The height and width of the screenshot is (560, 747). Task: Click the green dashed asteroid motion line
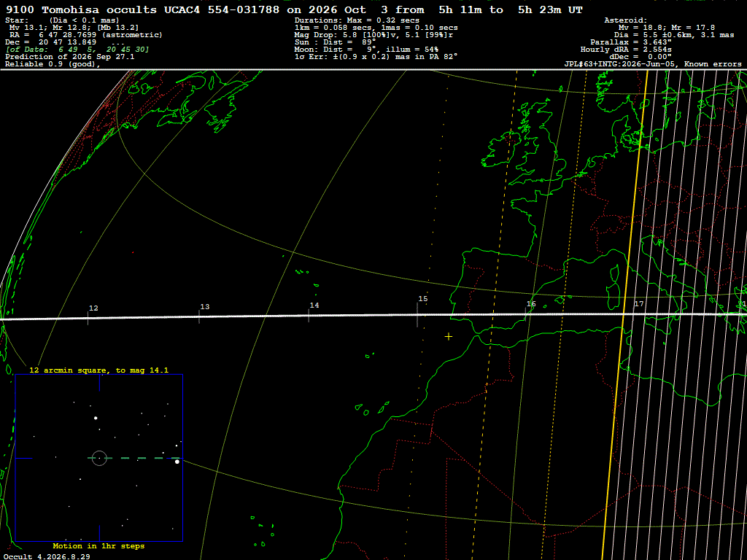[x=134, y=458]
